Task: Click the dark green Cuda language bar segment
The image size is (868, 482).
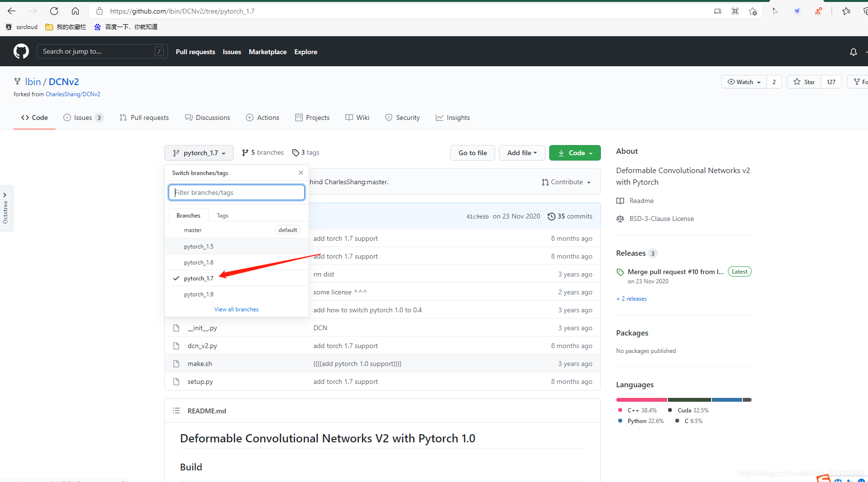Action: tap(689, 400)
